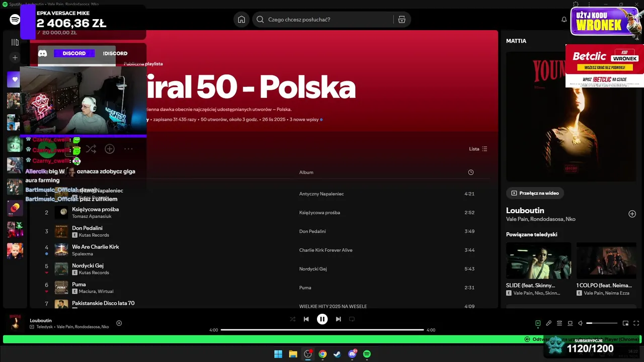Viewport: 644px width, 362px height.
Task: Open artist Spalexma
Action: coord(83,254)
